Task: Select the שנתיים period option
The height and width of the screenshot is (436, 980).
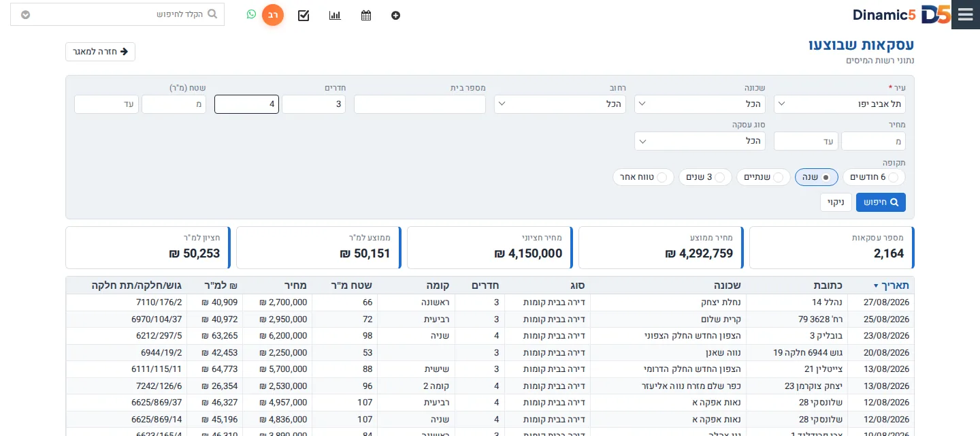Action: click(x=764, y=177)
